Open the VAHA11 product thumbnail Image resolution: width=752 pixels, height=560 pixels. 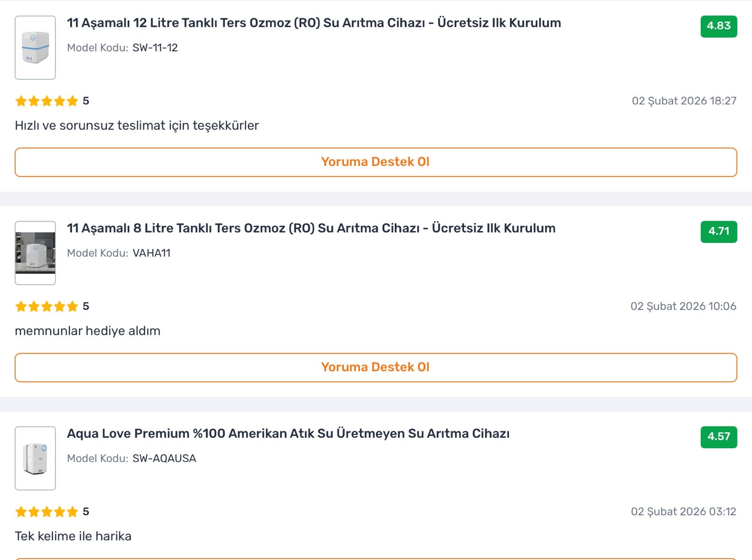coord(35,253)
